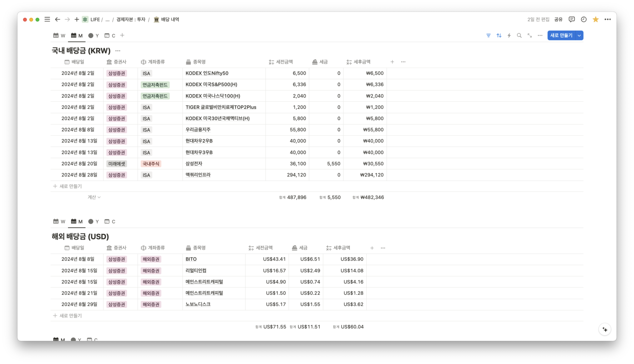The image size is (634, 364).
Task: Switch to the W view tab at top
Action: click(x=59, y=36)
